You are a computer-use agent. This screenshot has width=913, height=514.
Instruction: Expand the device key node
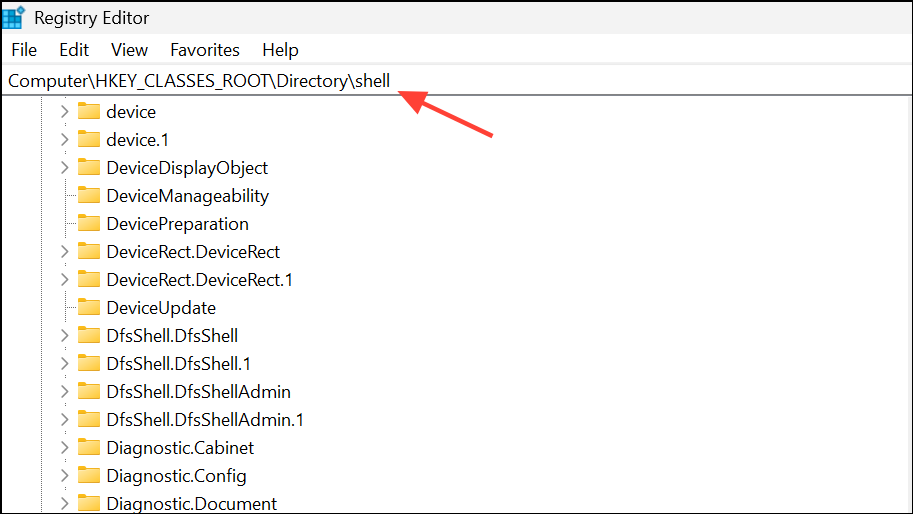click(x=65, y=112)
